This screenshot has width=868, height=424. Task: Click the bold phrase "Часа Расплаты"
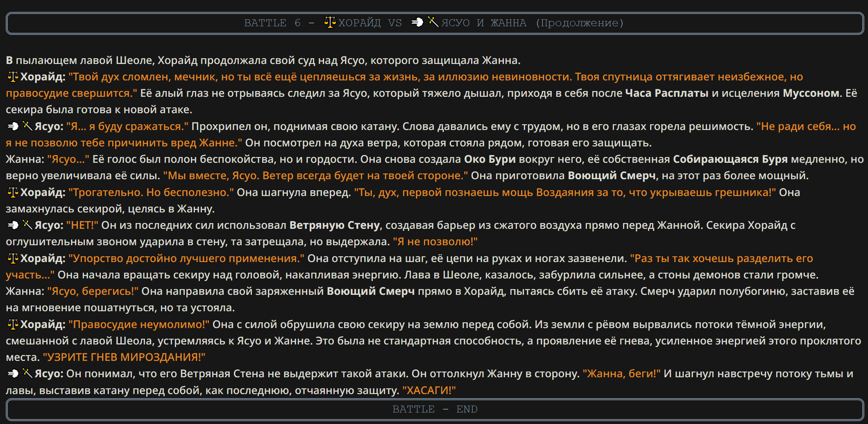point(666,93)
